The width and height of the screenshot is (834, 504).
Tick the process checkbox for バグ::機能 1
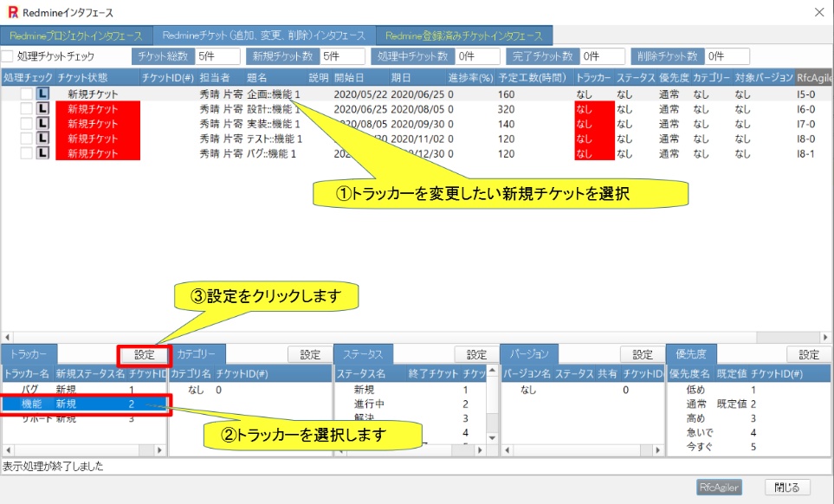(x=27, y=153)
